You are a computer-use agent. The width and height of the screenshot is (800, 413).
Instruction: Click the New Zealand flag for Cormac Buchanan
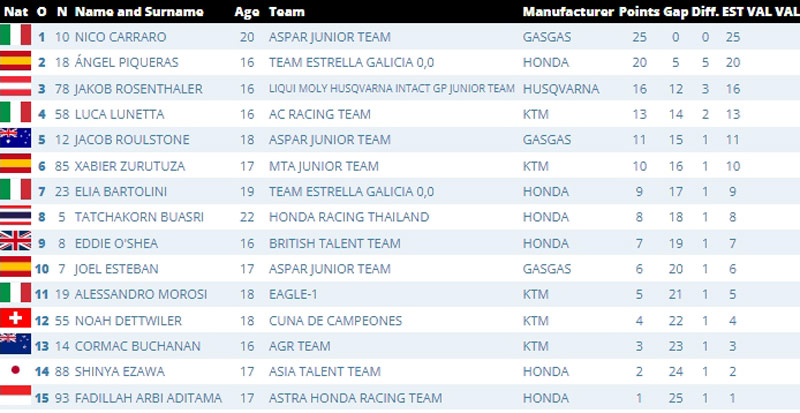coord(16,346)
